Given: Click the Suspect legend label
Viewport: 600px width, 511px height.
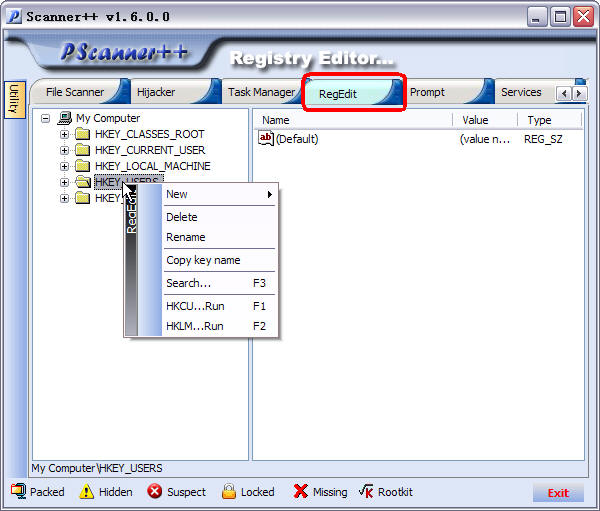Looking at the screenshot, I should point(186,492).
